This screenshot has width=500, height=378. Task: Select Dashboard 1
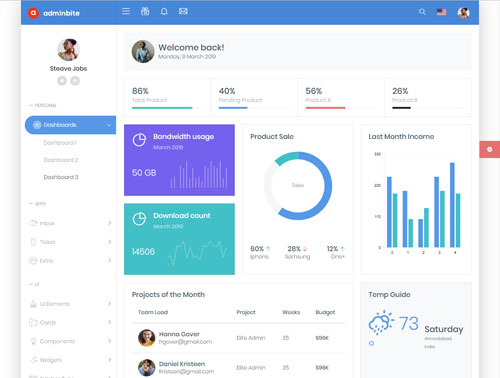point(60,143)
